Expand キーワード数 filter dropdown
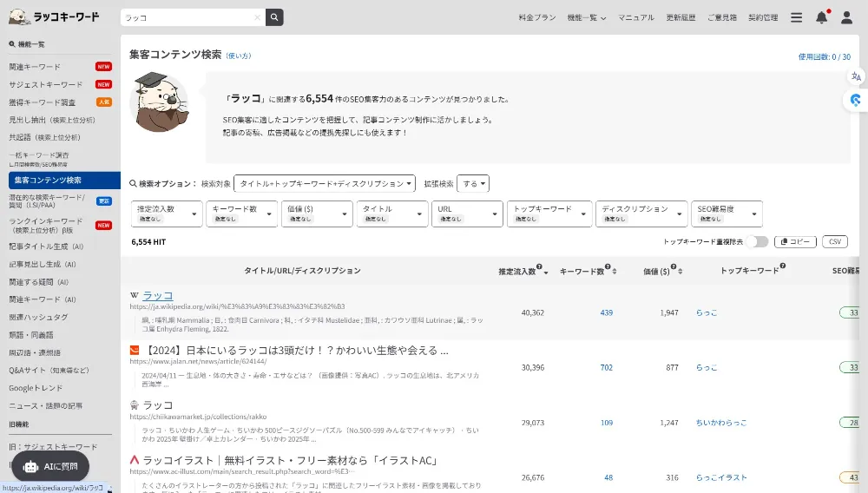 click(x=241, y=214)
